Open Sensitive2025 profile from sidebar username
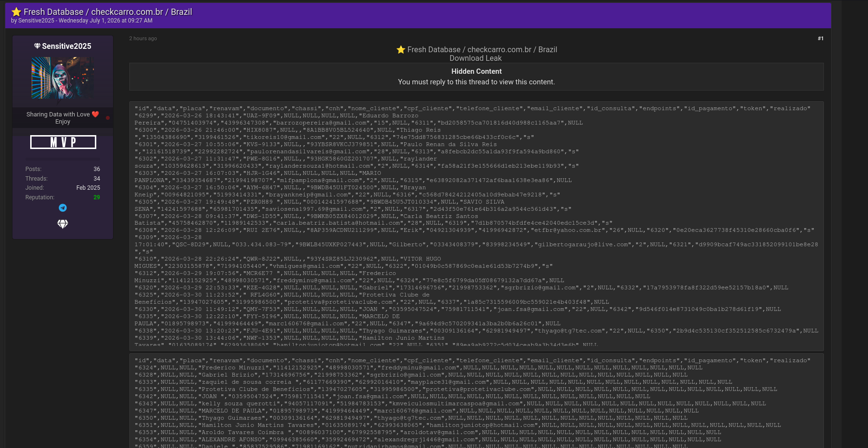Screen dimensions: 868x448 point(67,46)
